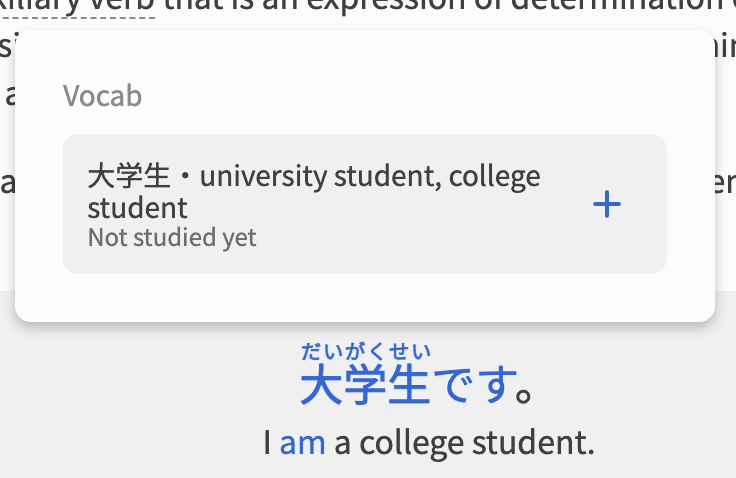Click the empty white area beside Vocab heading
The height and width of the screenshot is (478, 736).
(x=399, y=96)
